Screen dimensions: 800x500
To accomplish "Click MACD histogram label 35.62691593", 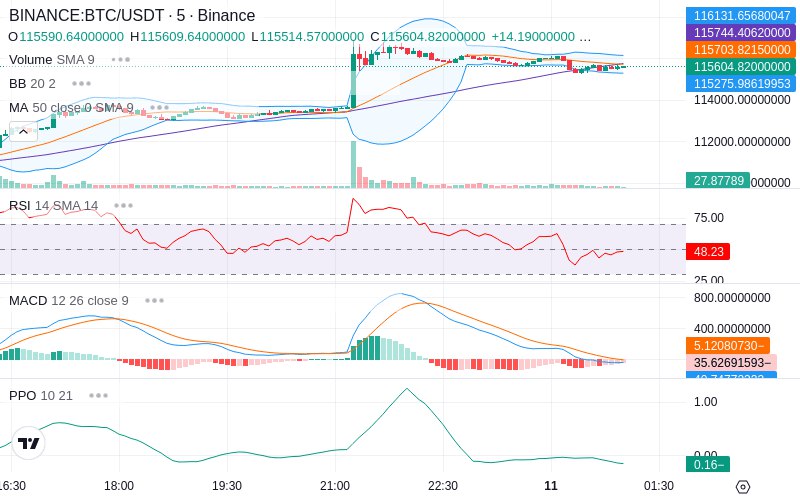I will (732, 362).
